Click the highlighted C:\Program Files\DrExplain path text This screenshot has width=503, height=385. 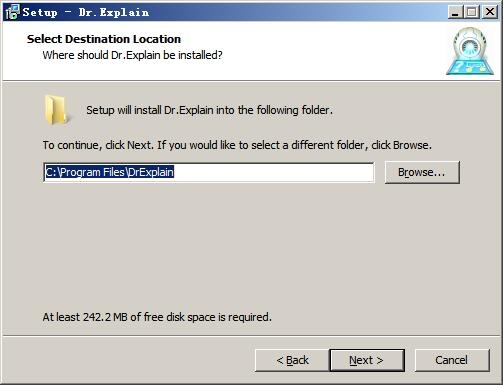(x=110, y=172)
